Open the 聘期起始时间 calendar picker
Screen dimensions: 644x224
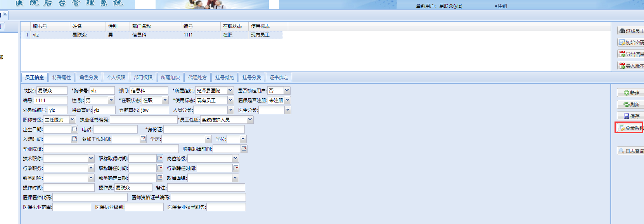coord(244,149)
